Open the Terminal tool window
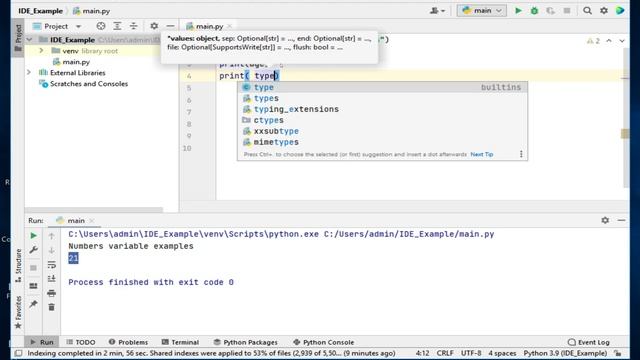This screenshot has height=360, width=640. [180, 342]
